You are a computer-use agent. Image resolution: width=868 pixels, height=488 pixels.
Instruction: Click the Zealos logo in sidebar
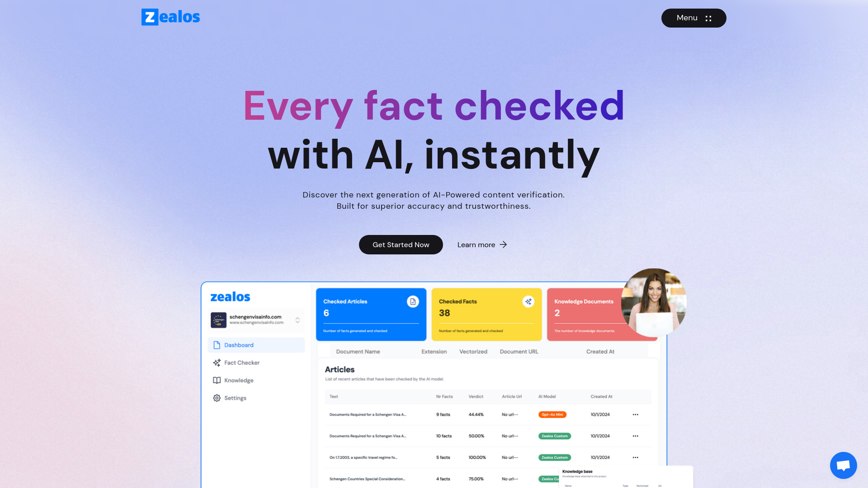pyautogui.click(x=230, y=297)
